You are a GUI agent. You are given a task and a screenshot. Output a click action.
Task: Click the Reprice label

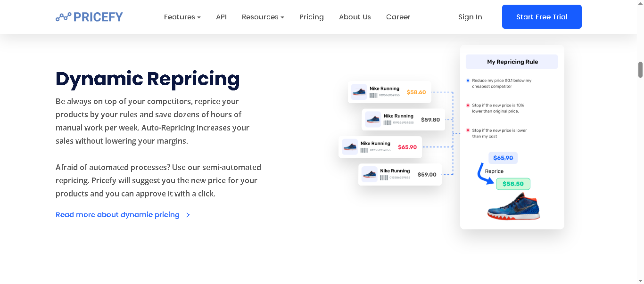[494, 171]
